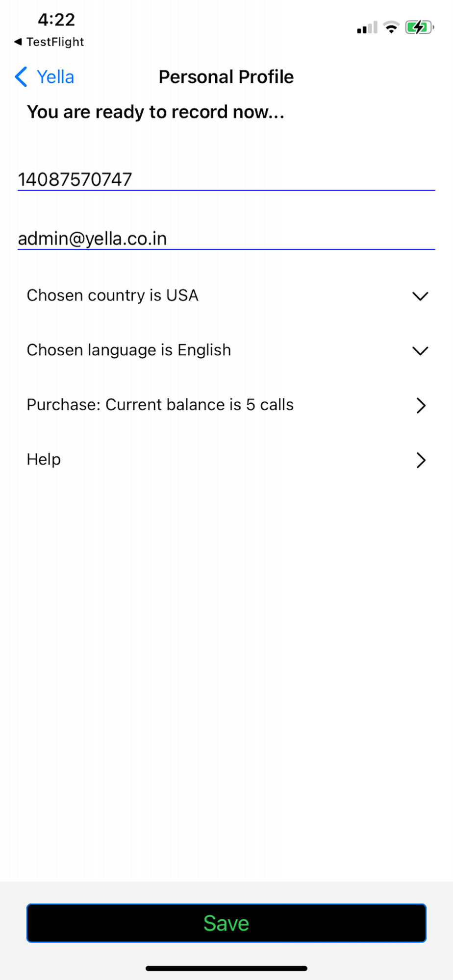Tap the blue back chevron icon
Viewport: 453px width, 980px height.
pyautogui.click(x=21, y=77)
